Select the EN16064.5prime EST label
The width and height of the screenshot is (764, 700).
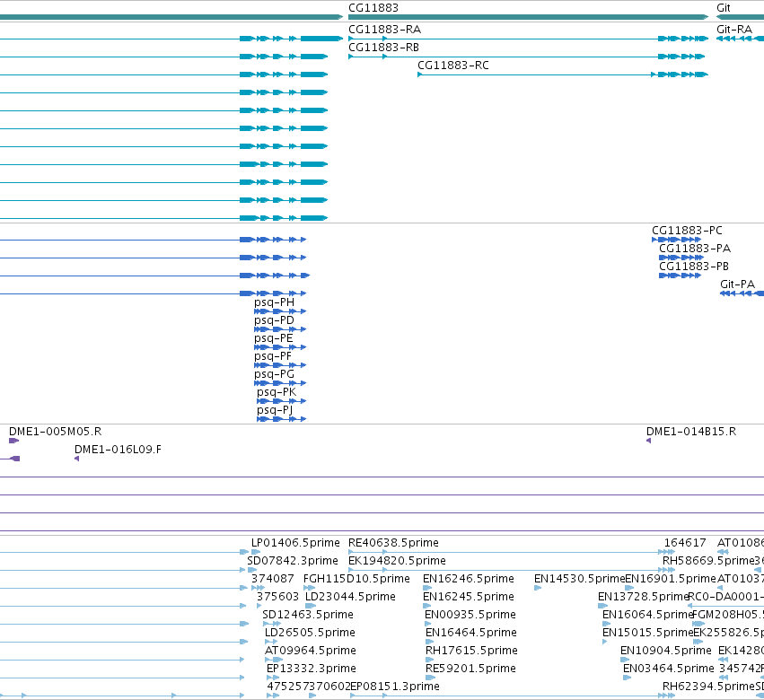[x=647, y=615]
